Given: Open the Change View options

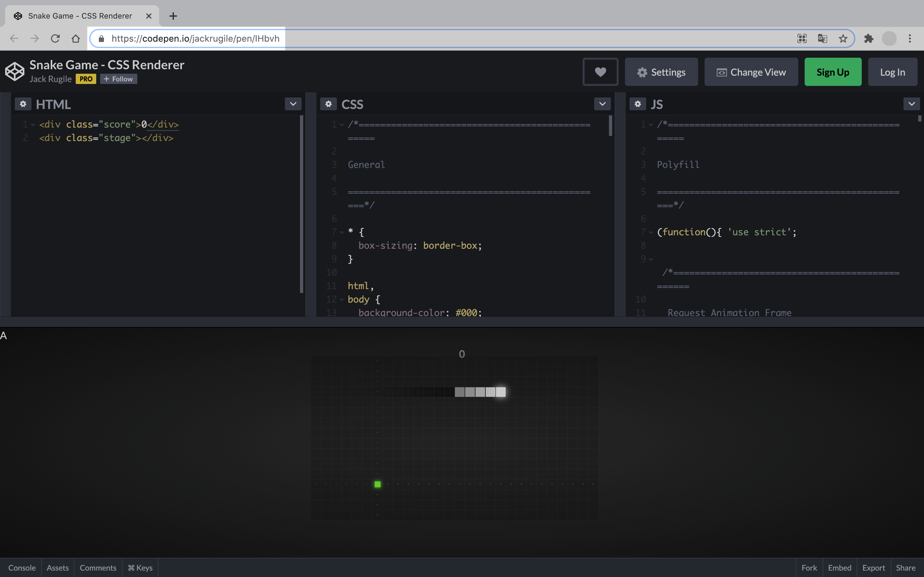Looking at the screenshot, I should (x=751, y=72).
